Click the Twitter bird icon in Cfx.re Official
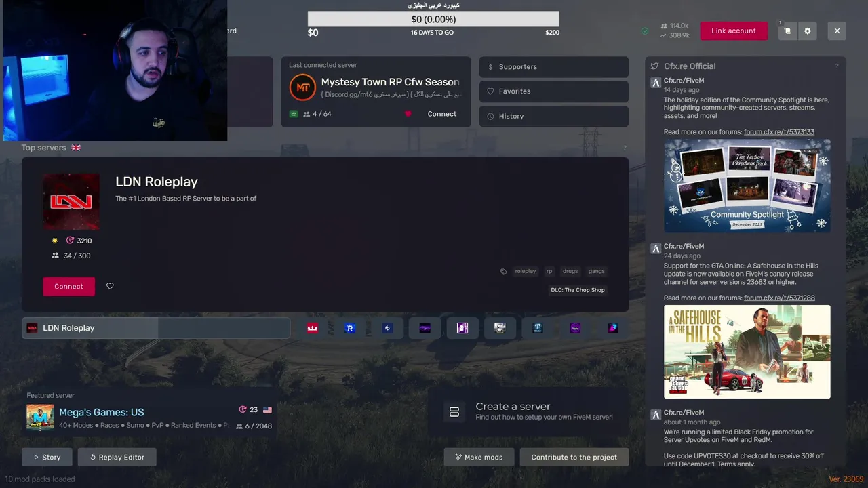868x488 pixels. (x=654, y=66)
